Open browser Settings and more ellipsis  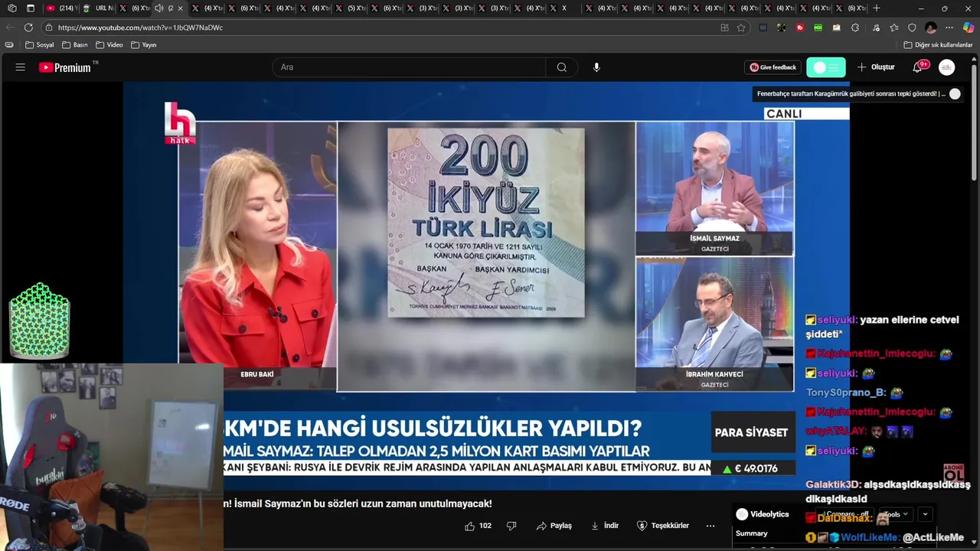coord(949,28)
